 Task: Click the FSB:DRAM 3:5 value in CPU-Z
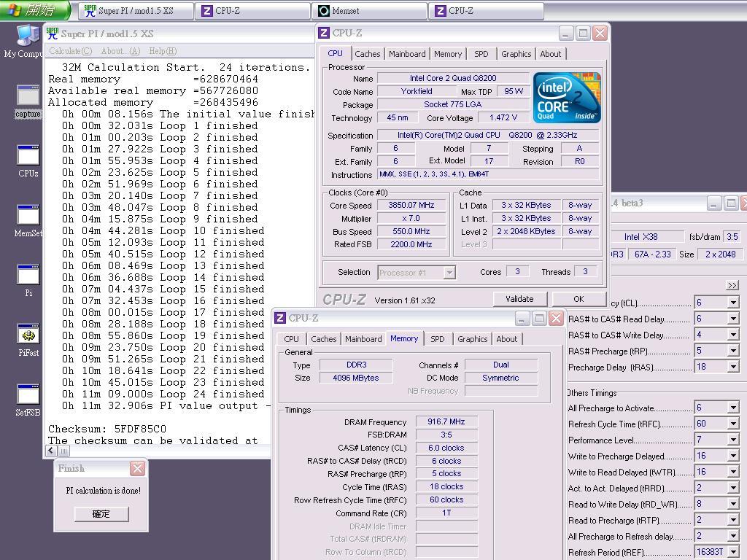(446, 435)
